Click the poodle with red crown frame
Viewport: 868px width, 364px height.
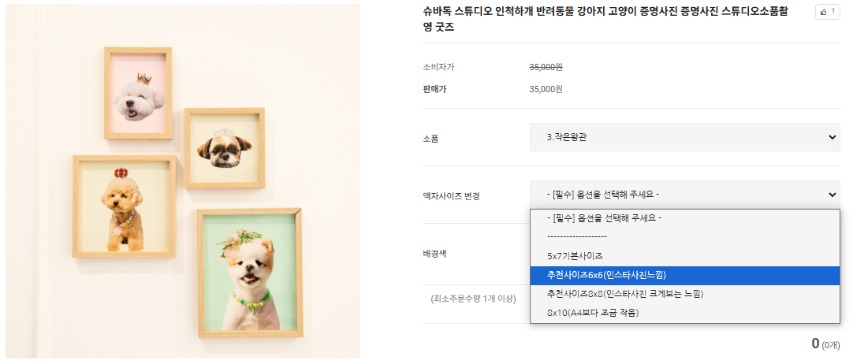(124, 206)
